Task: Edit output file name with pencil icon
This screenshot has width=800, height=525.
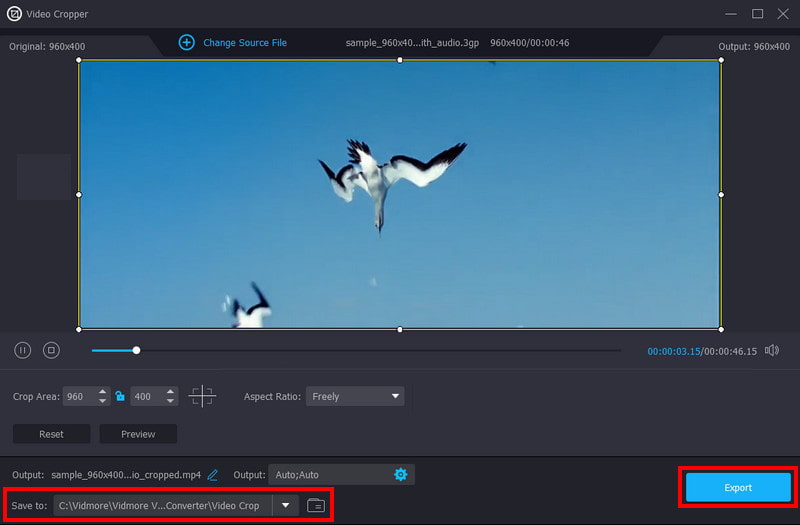Action: coord(213,475)
